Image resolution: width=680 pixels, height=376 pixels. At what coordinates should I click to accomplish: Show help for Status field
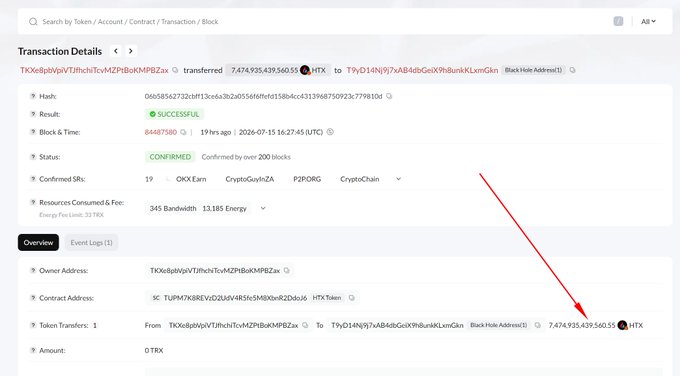(33, 157)
